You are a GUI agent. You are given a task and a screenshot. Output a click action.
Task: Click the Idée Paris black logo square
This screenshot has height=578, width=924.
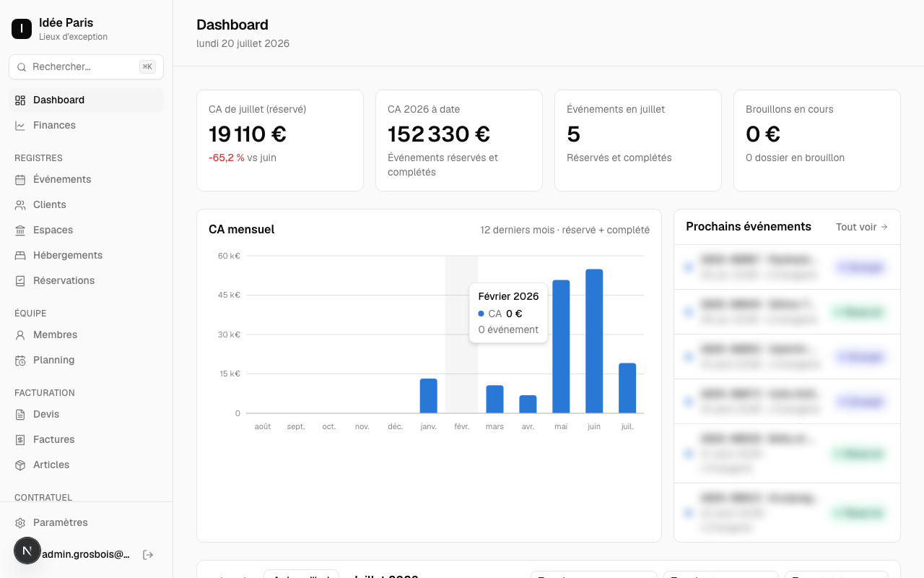pyautogui.click(x=22, y=29)
